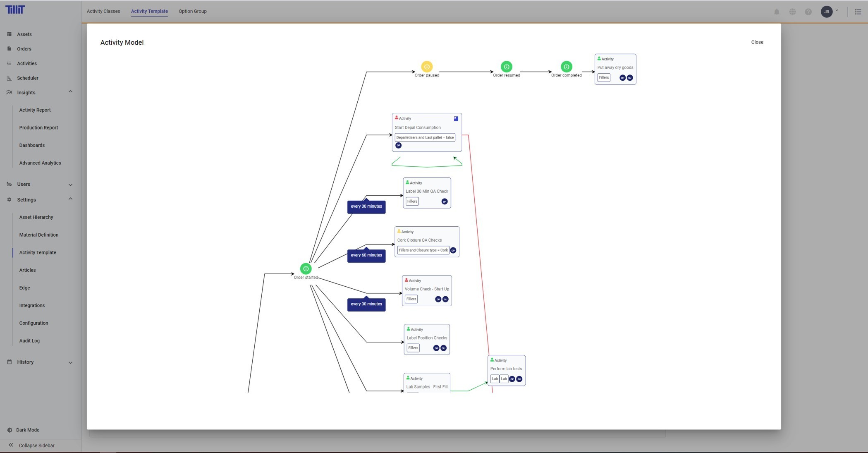Expand the History section chevron
This screenshot has height=453, width=868.
[70, 362]
